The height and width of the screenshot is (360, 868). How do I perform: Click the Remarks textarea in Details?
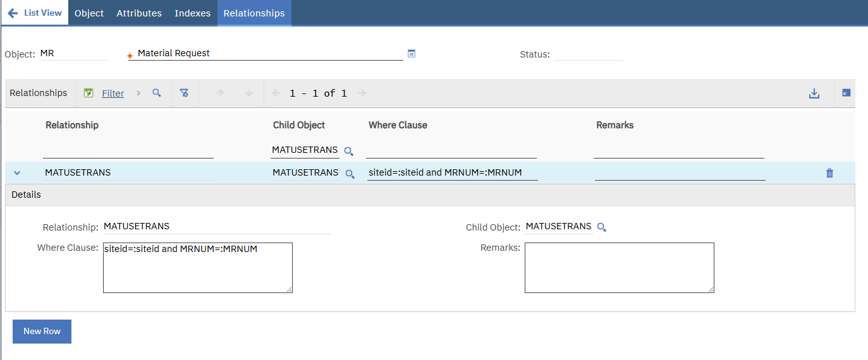(x=620, y=268)
